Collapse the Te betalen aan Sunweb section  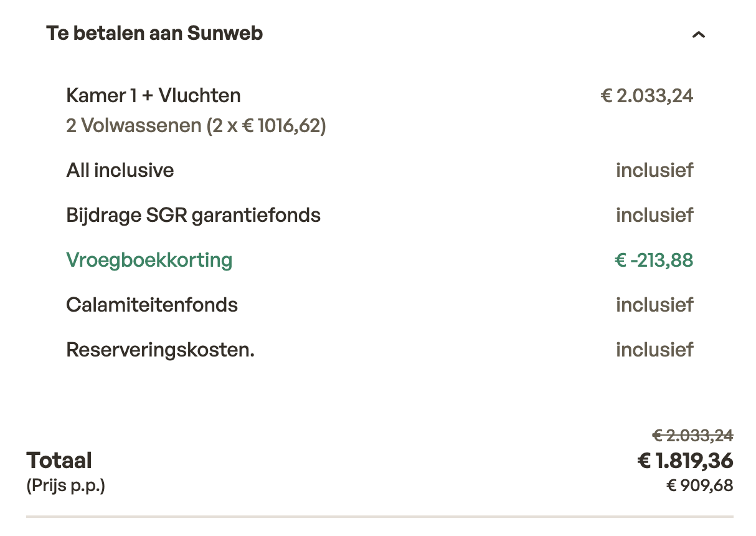(x=699, y=35)
